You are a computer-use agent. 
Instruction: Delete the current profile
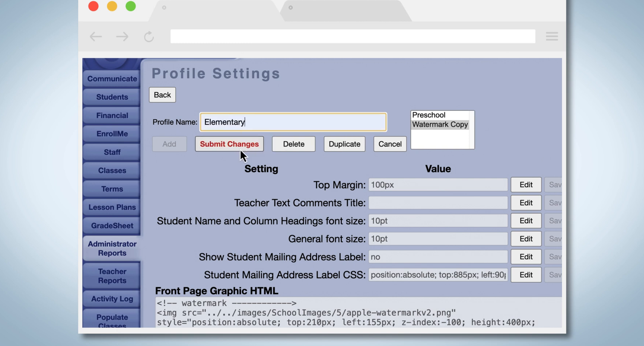294,144
